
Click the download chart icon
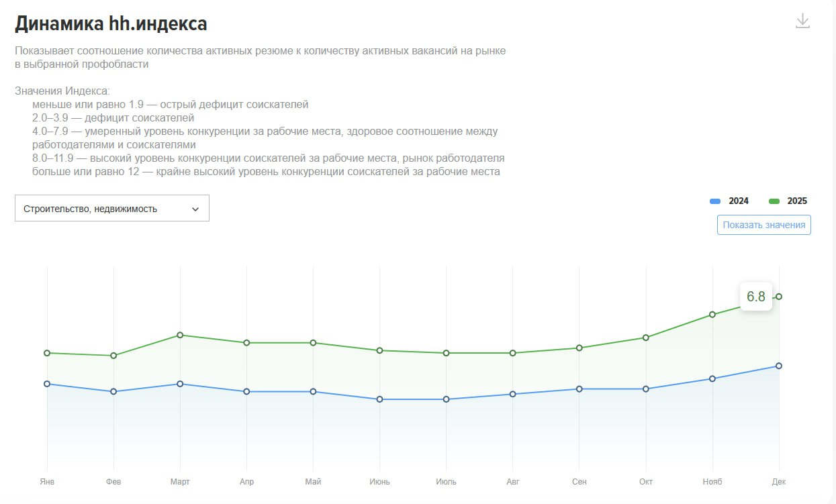coord(802,21)
